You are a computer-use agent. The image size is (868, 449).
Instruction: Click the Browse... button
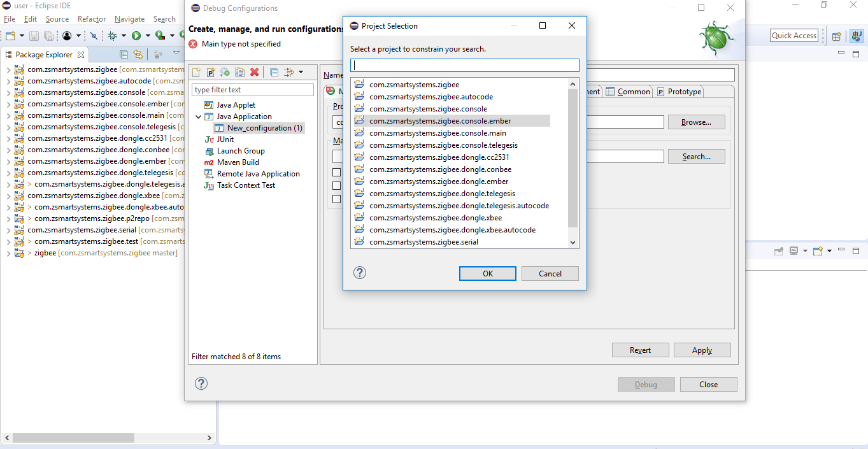pyautogui.click(x=696, y=122)
